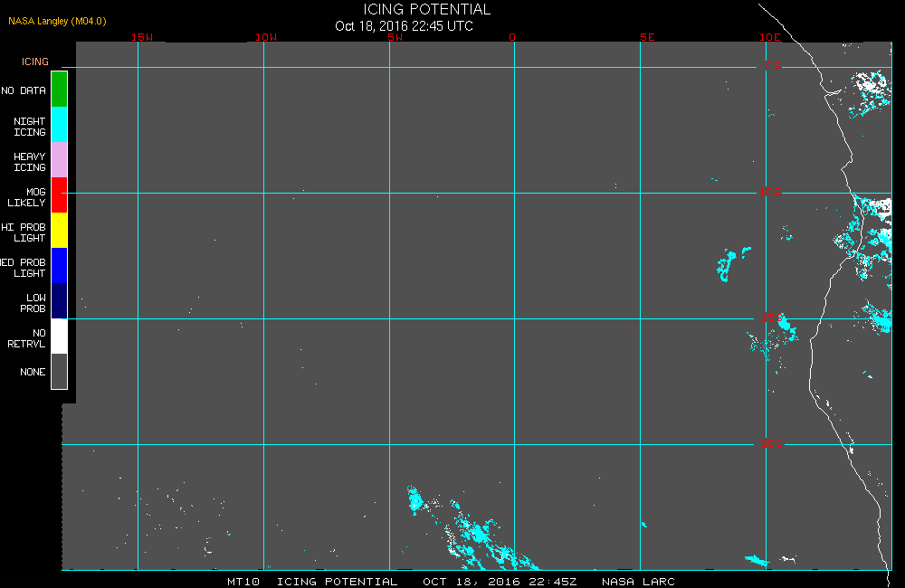Image resolution: width=905 pixels, height=588 pixels.
Task: Click the gray NONE legend swatch
Action: (60, 371)
